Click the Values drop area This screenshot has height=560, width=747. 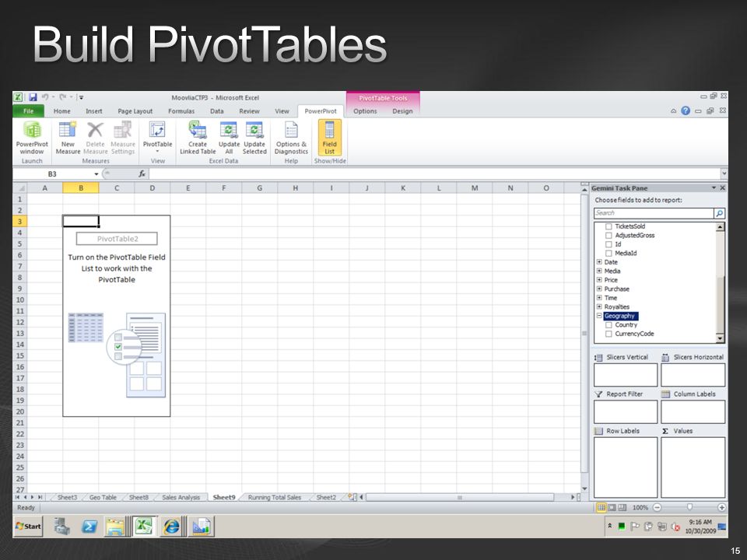pyautogui.click(x=693, y=467)
